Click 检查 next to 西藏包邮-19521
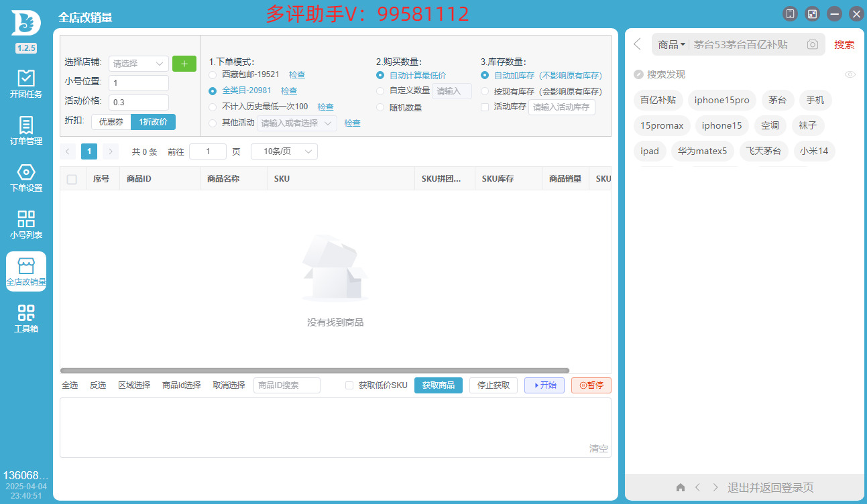Viewport: 867px width, 504px height. 297,74
